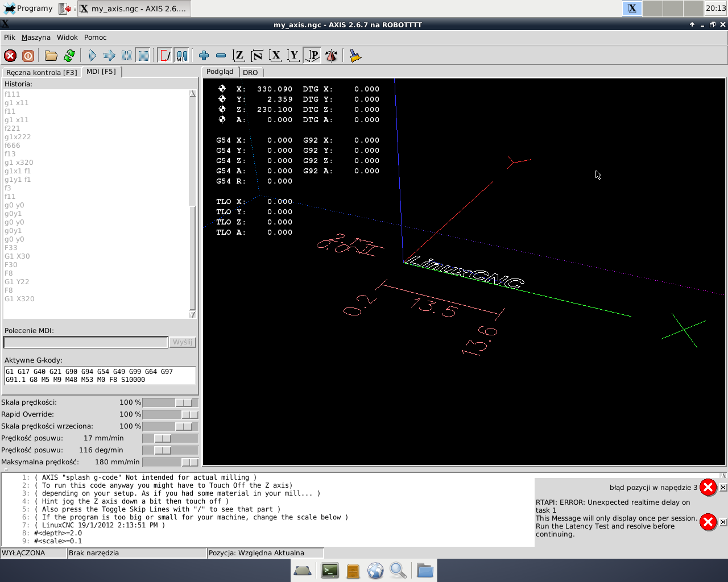Image resolution: width=728 pixels, height=582 pixels.
Task: Click G-code line 8 '#<depth>=2.0'
Action: pyautogui.click(x=57, y=533)
